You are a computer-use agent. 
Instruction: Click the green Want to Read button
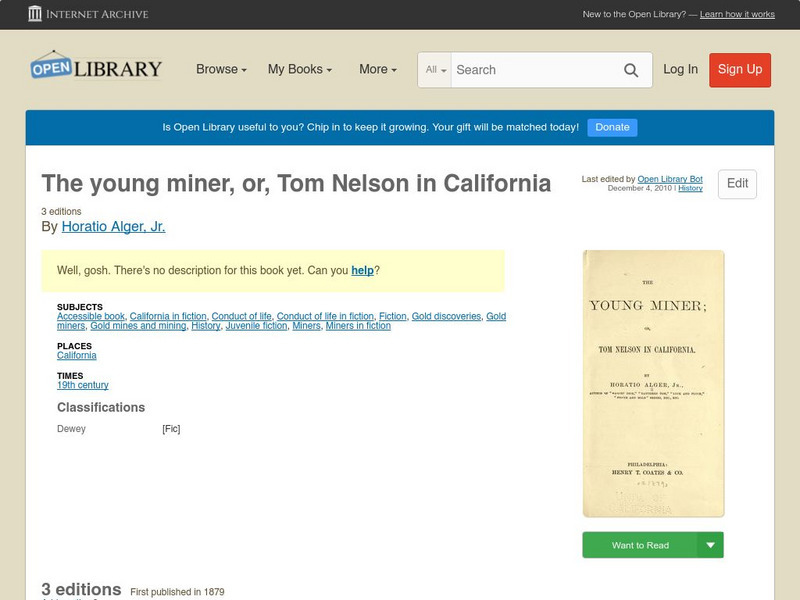(x=640, y=545)
